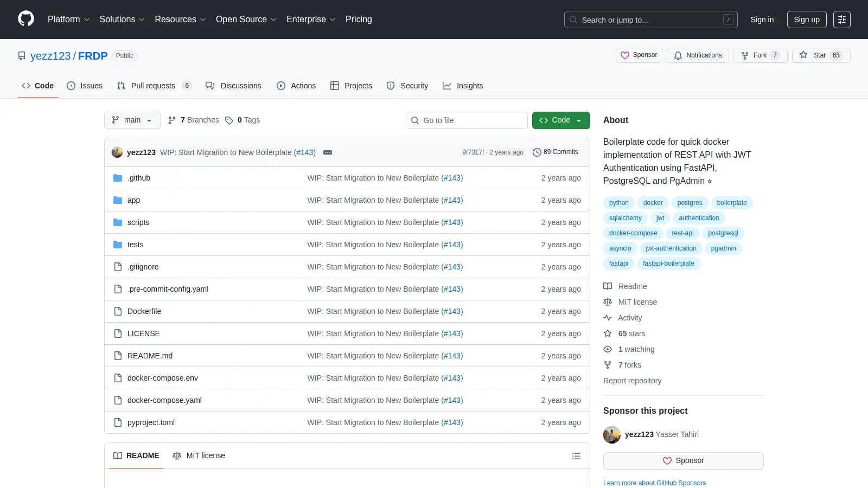
Task: Click the history clock icon for 89 Commits
Action: 537,152
